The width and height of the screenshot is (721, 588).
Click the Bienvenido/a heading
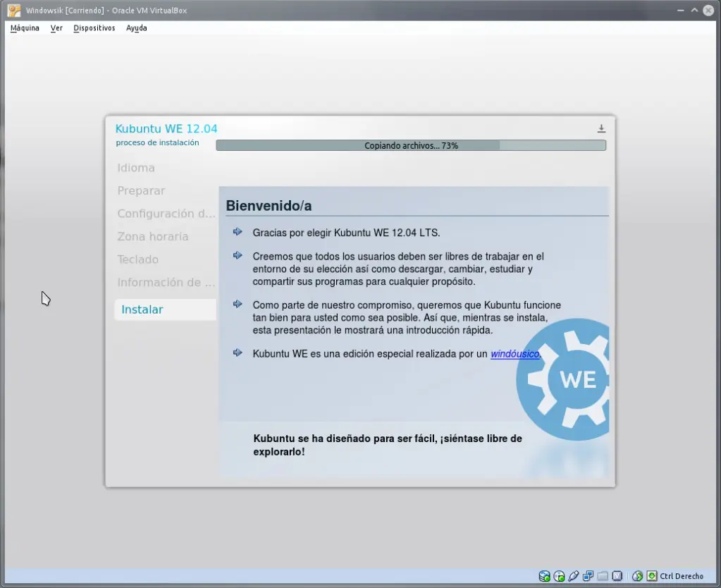[269, 206]
